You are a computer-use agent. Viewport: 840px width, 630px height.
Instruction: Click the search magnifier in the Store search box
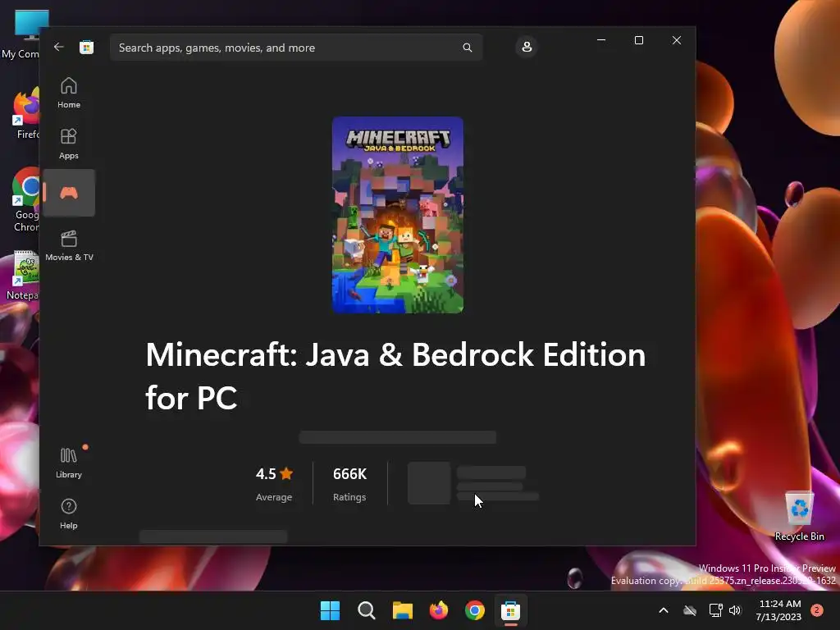pyautogui.click(x=467, y=48)
